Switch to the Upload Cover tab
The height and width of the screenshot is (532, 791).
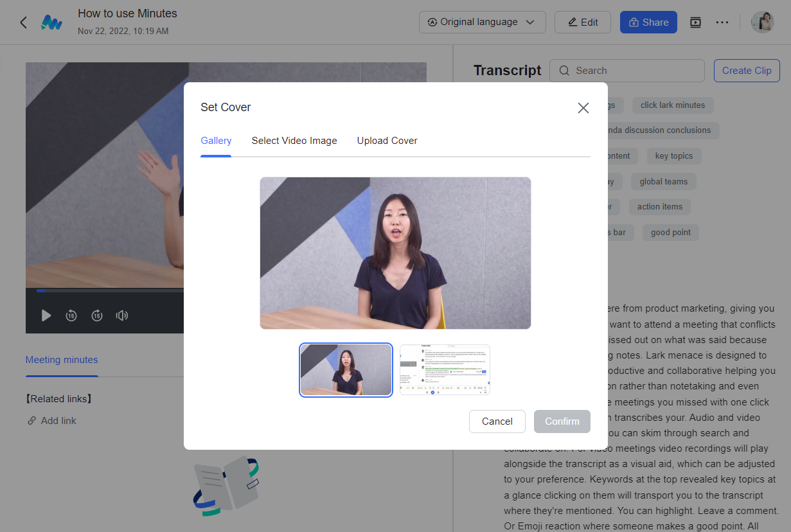(x=387, y=141)
